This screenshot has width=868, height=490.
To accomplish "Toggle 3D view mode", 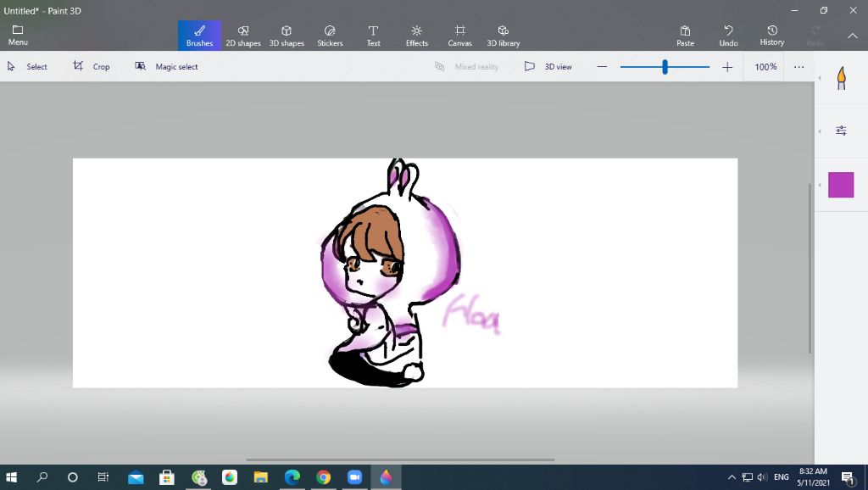I will coord(548,66).
